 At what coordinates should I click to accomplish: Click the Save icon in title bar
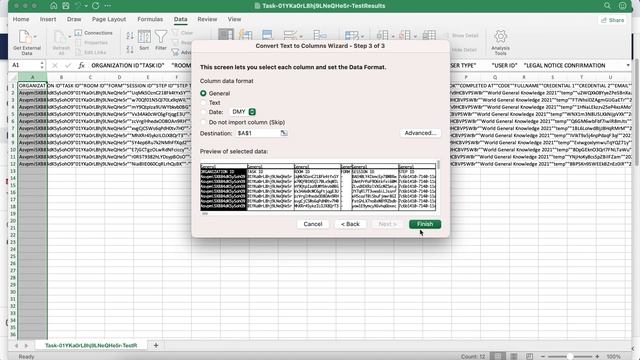pyautogui.click(x=66, y=6)
